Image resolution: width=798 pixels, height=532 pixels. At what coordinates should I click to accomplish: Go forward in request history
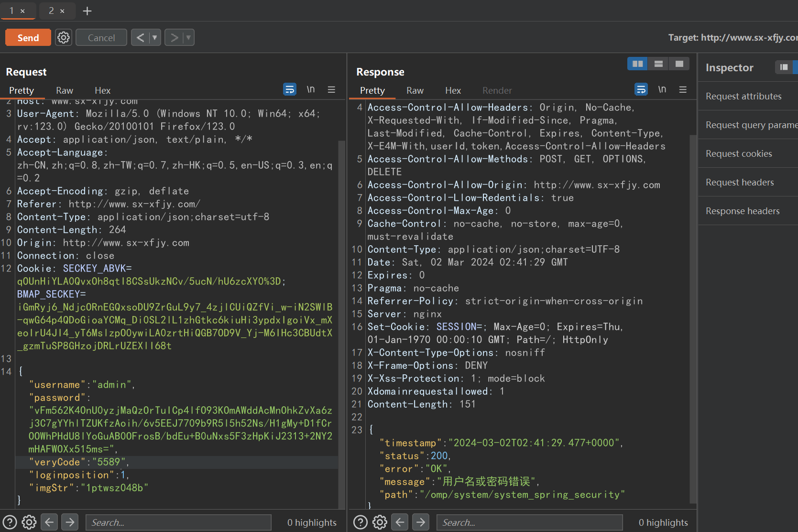pos(175,37)
